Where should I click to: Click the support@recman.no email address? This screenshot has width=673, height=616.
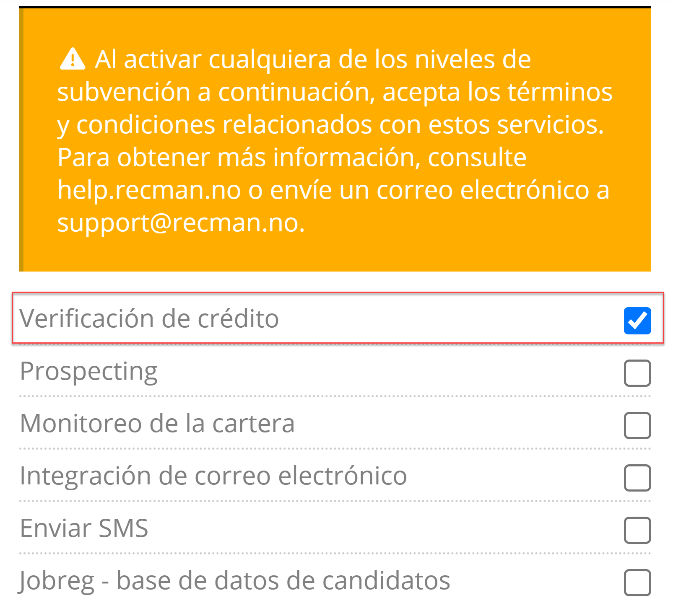point(180,223)
